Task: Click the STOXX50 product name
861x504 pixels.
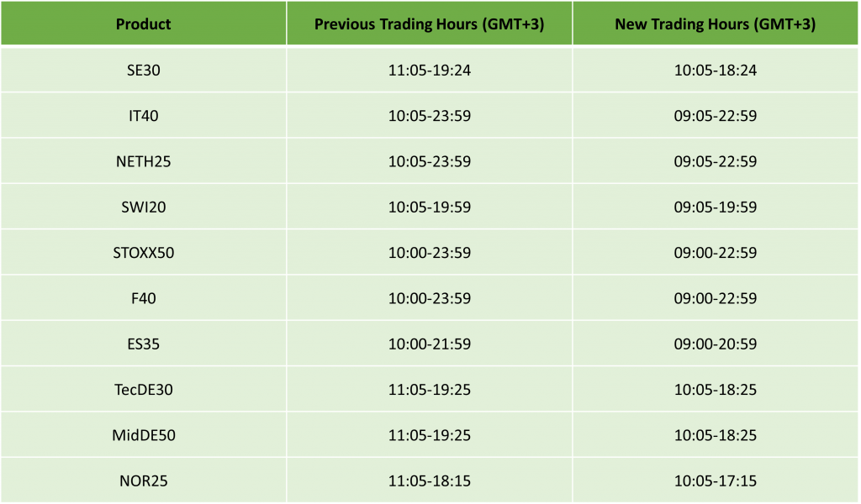Action: tap(143, 253)
